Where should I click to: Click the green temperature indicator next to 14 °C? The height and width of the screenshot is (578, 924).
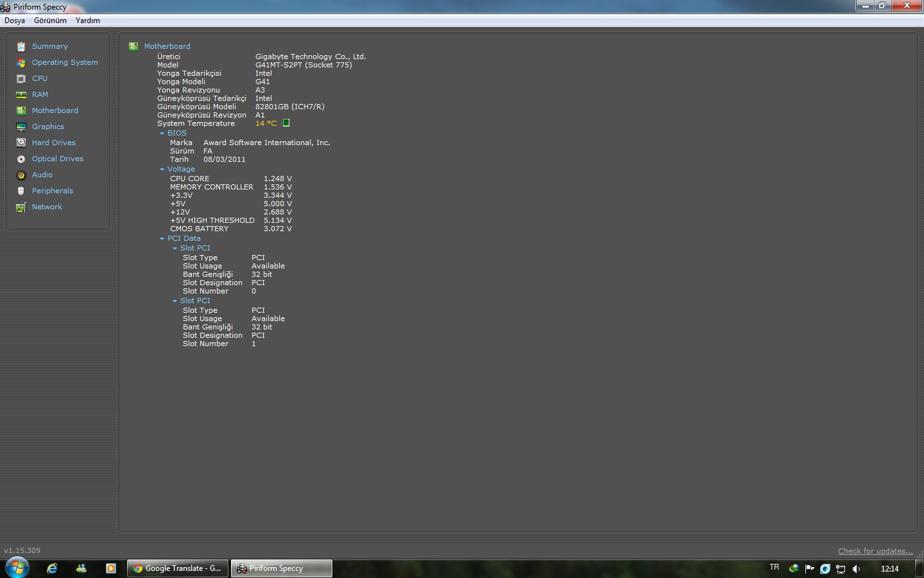click(286, 123)
